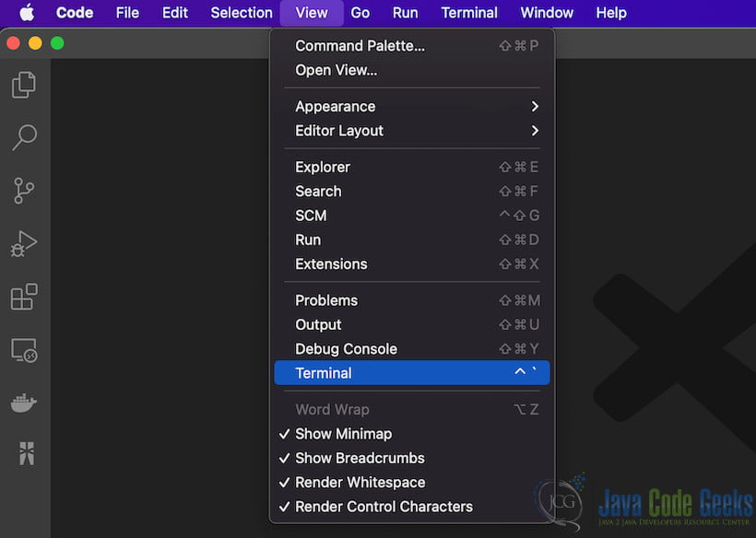Open the Window menu

click(x=547, y=13)
